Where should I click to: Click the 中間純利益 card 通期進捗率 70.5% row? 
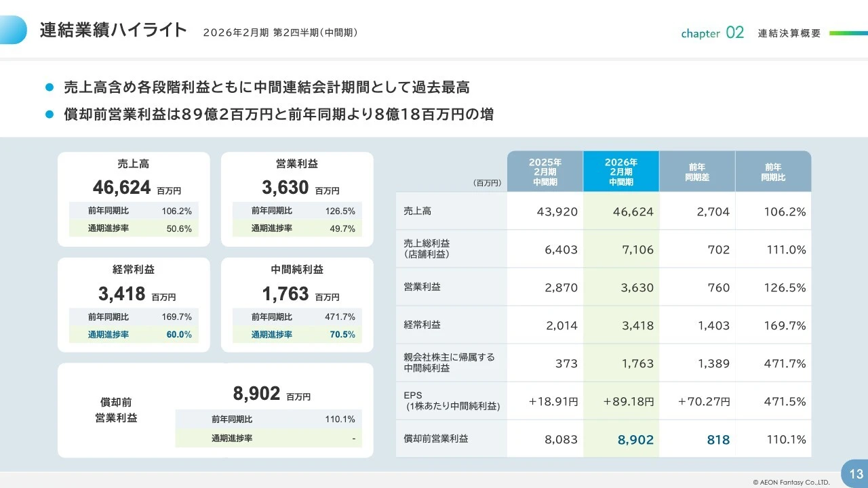click(x=296, y=334)
